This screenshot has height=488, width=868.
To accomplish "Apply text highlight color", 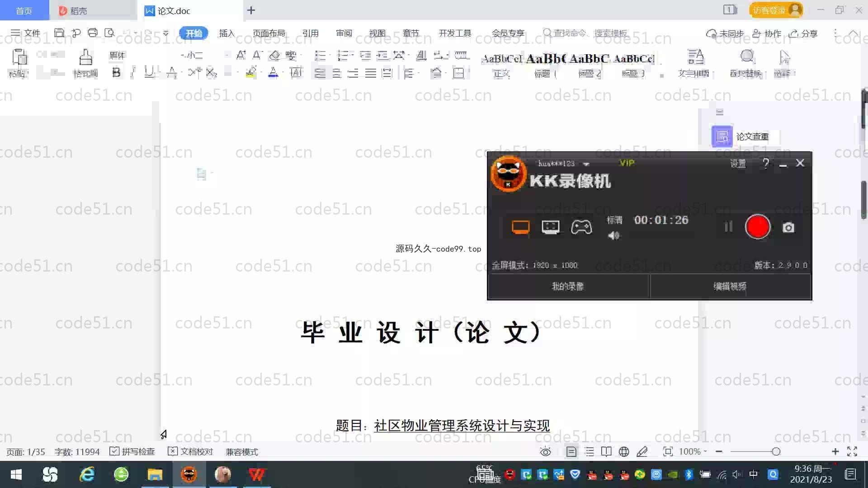I will coord(251,73).
